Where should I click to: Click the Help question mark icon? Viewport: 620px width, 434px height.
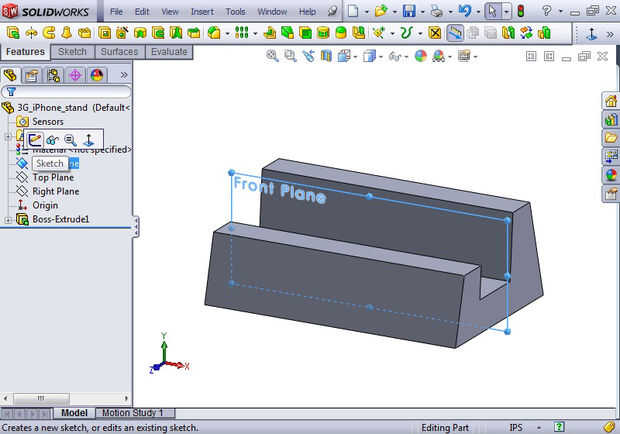click(x=547, y=11)
